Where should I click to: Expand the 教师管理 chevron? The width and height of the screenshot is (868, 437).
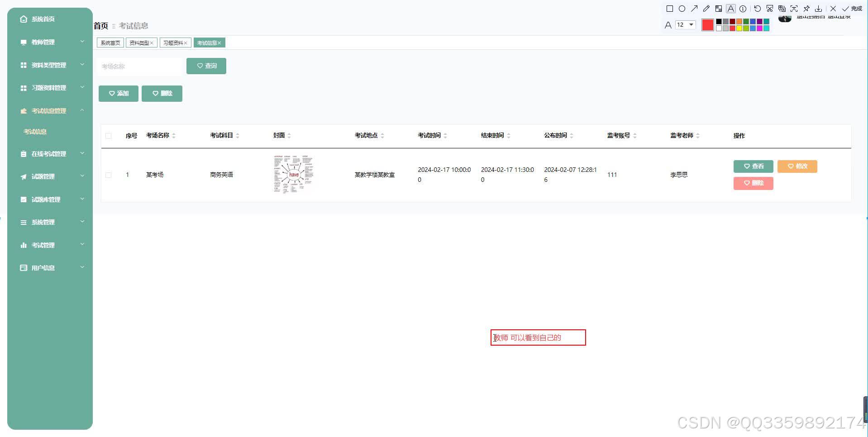82,42
